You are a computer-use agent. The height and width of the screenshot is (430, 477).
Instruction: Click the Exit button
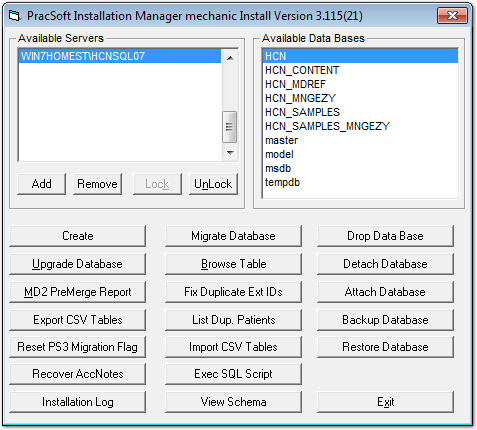pos(385,402)
